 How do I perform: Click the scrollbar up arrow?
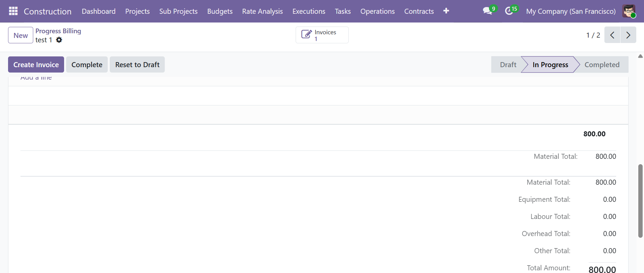[x=640, y=56]
